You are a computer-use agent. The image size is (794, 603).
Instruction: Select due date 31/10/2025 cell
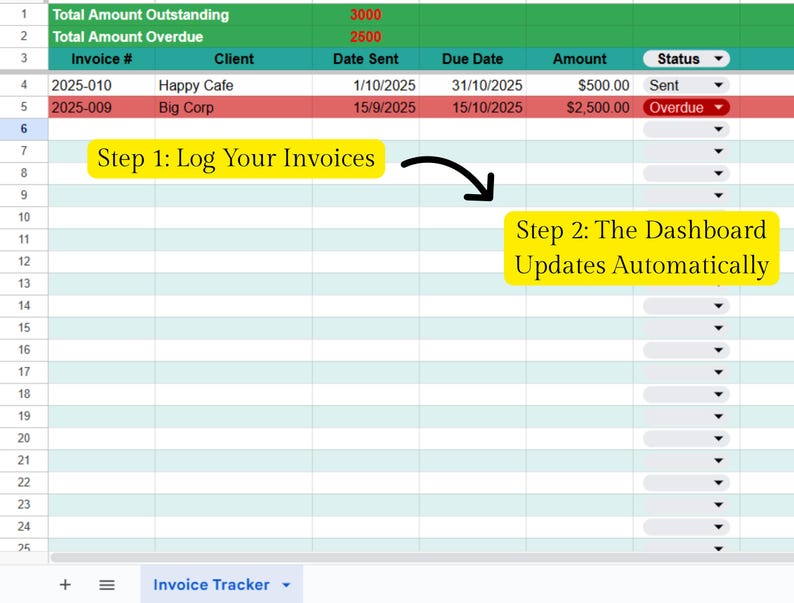click(x=472, y=85)
